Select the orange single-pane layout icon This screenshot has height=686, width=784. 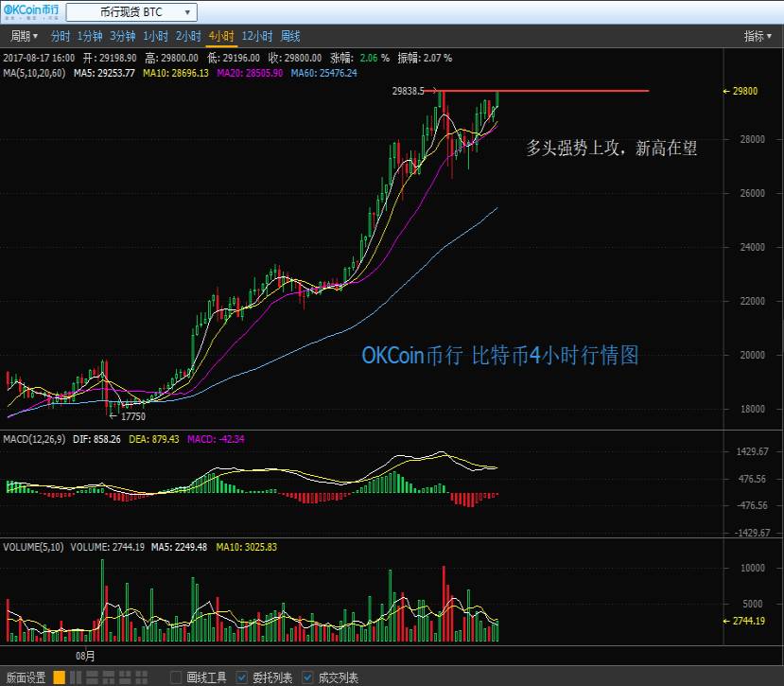click(59, 677)
